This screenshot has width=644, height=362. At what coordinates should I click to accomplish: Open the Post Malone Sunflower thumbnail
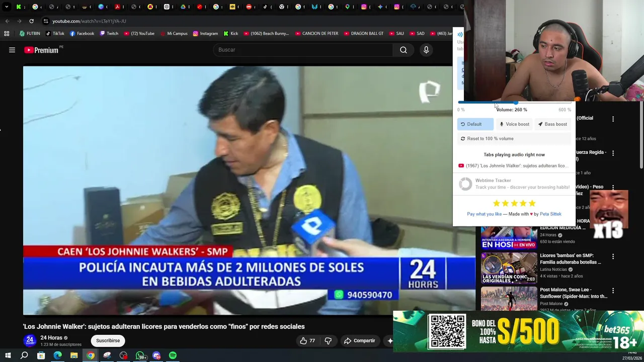click(509, 299)
